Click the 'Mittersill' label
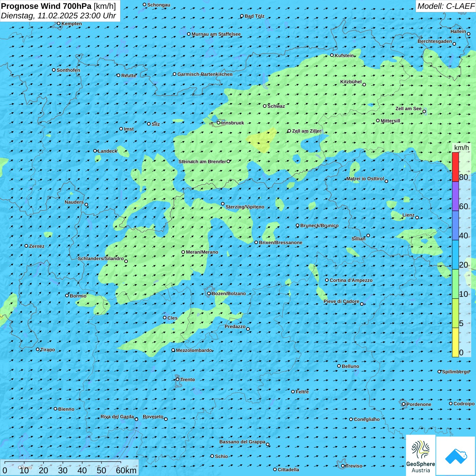The height and width of the screenshot is (476, 476). coord(390,121)
